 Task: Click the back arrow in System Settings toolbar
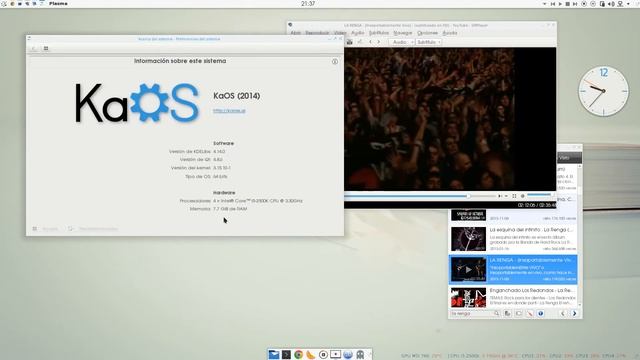pyautogui.click(x=34, y=49)
